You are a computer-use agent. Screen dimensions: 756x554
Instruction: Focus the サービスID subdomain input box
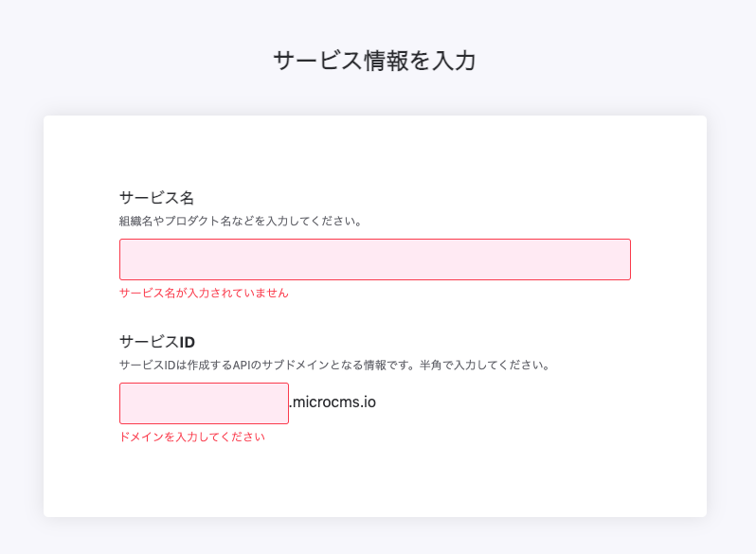(x=204, y=403)
